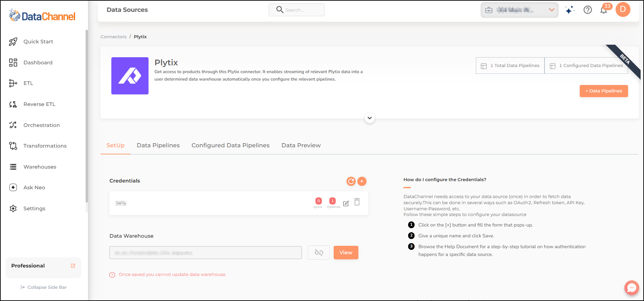Open the Orchestration icon

pos(13,125)
